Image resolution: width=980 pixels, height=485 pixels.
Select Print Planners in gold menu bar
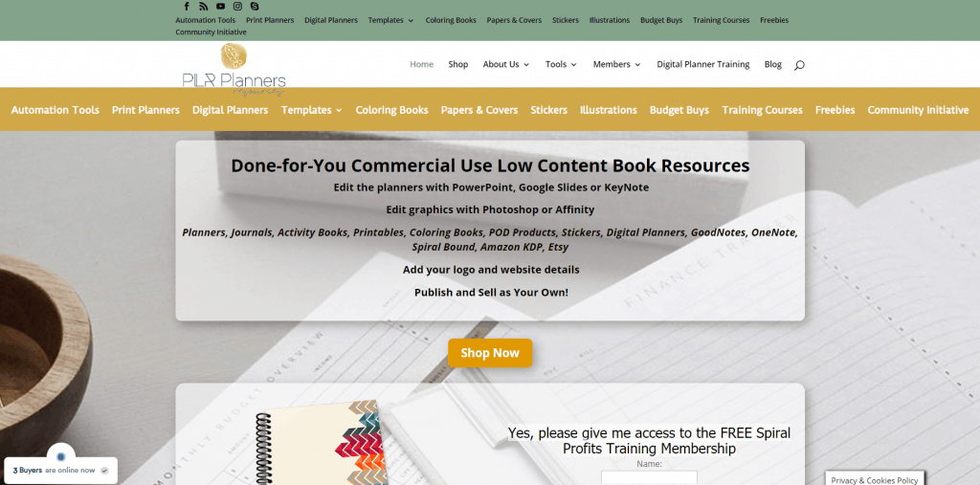(145, 110)
